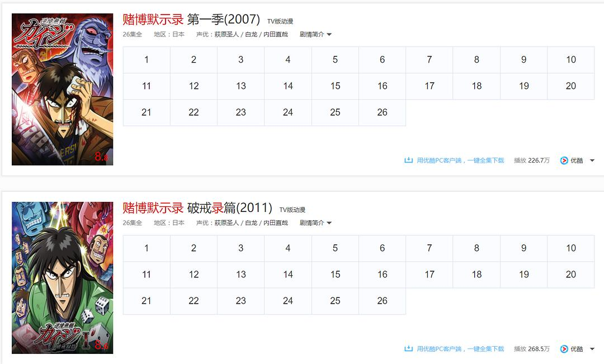Expand 剧情简介 for 第一季 (2007)

point(315,35)
